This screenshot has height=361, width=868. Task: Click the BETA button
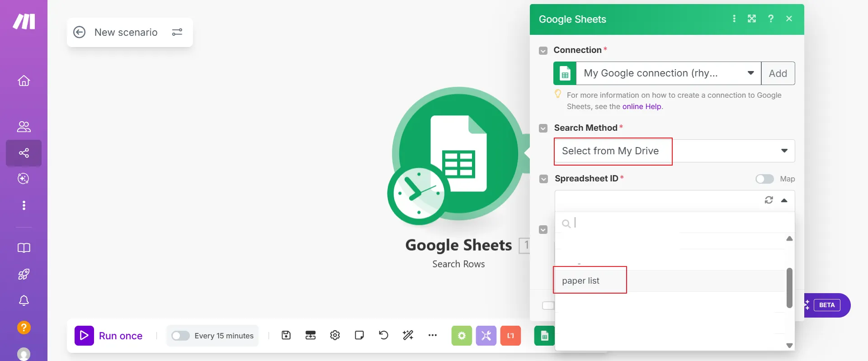(827, 305)
